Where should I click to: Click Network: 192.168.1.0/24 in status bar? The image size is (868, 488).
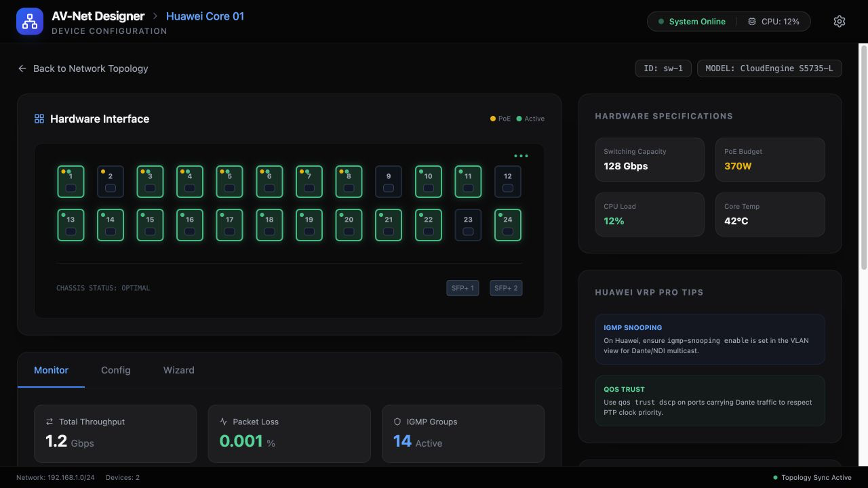(56, 478)
